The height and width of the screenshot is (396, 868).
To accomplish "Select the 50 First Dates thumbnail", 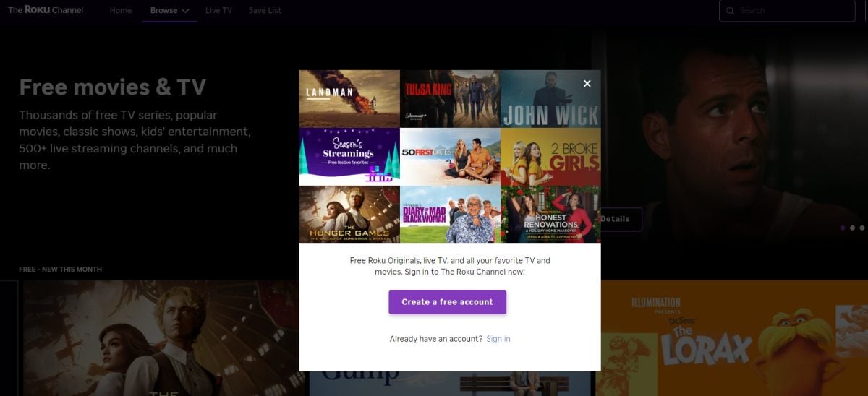I will [450, 157].
